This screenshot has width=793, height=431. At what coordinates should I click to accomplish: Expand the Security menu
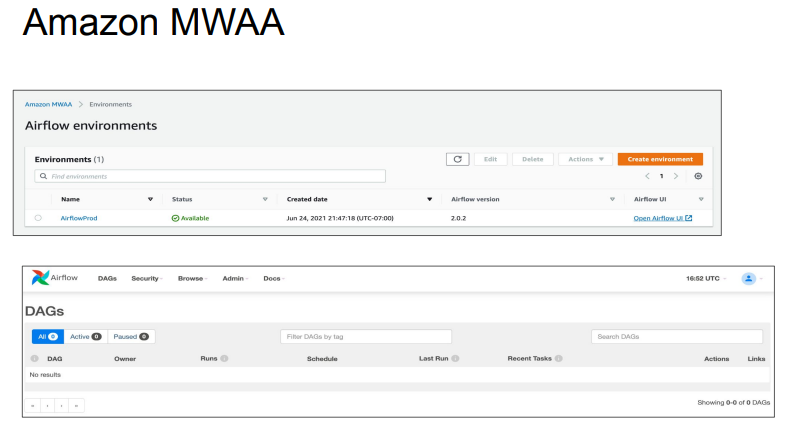coord(146,278)
